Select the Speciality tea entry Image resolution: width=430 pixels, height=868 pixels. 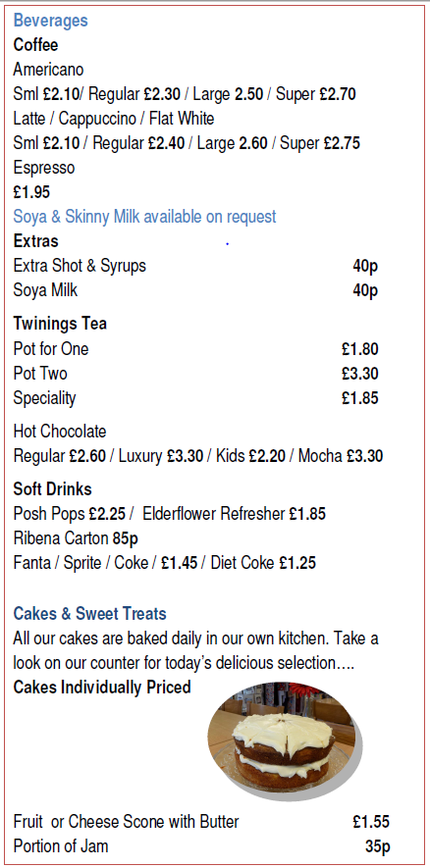[x=44, y=398]
